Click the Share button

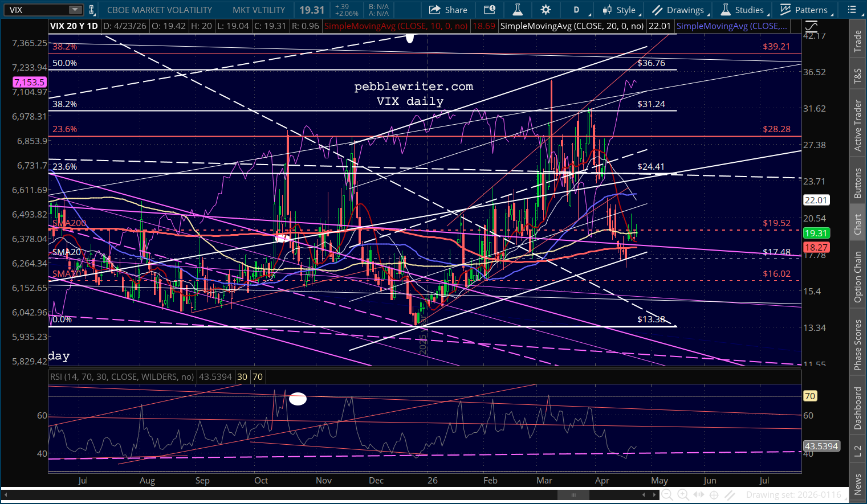pos(448,10)
